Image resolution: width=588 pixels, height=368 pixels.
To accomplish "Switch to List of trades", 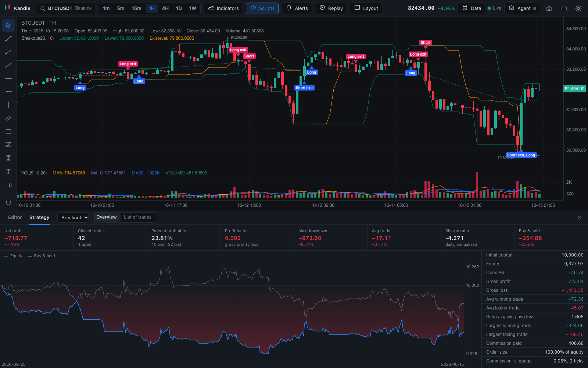I will coord(138,217).
